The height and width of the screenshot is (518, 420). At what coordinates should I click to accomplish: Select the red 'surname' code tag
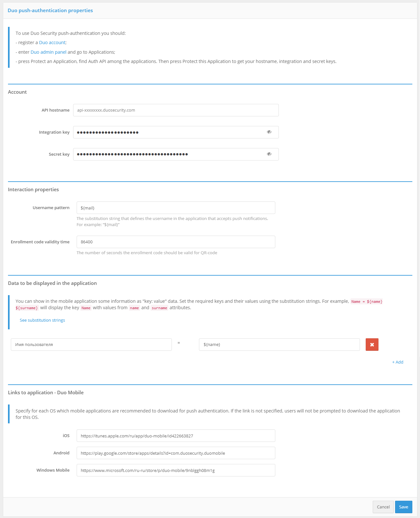point(159,308)
